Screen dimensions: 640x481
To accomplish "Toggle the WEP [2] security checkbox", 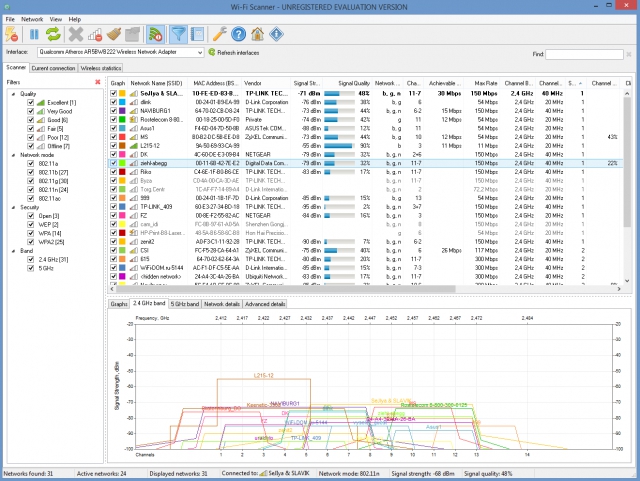I will (31, 225).
